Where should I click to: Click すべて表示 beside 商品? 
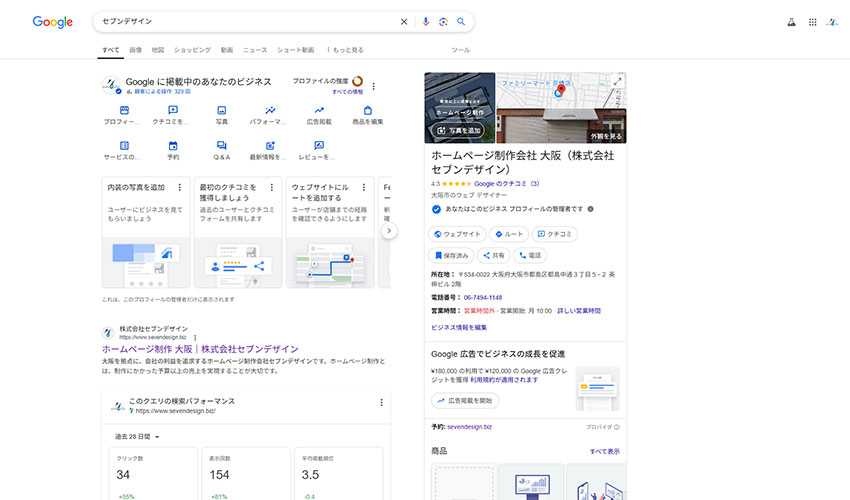[x=604, y=451]
